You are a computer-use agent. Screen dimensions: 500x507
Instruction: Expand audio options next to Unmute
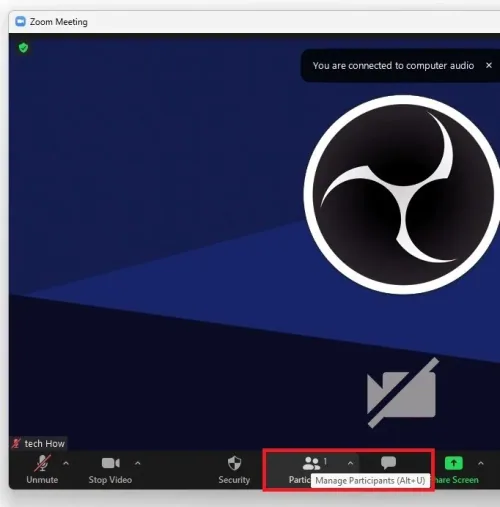[x=66, y=463]
